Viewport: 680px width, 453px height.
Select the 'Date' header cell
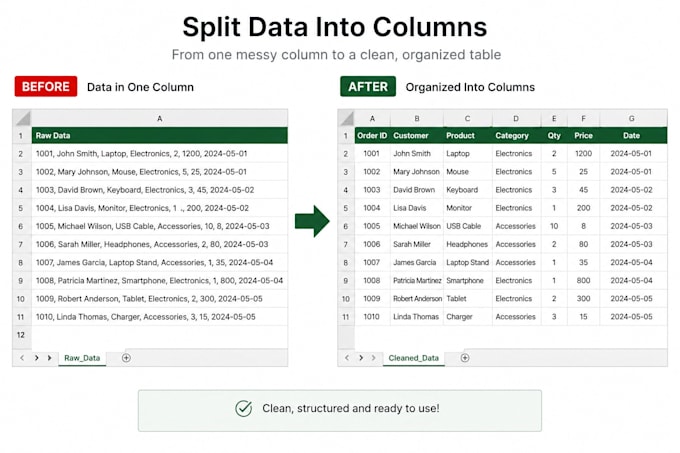(632, 136)
